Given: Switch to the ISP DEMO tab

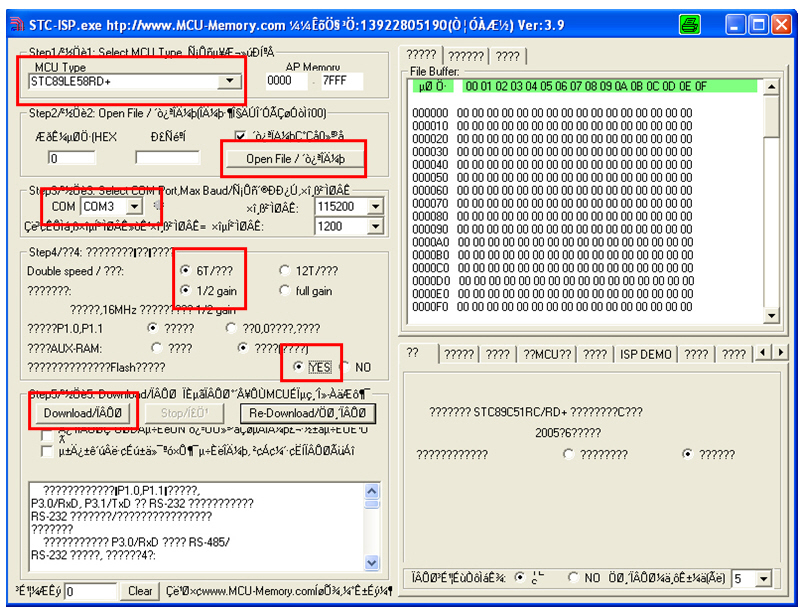Looking at the screenshot, I should coord(645,354).
